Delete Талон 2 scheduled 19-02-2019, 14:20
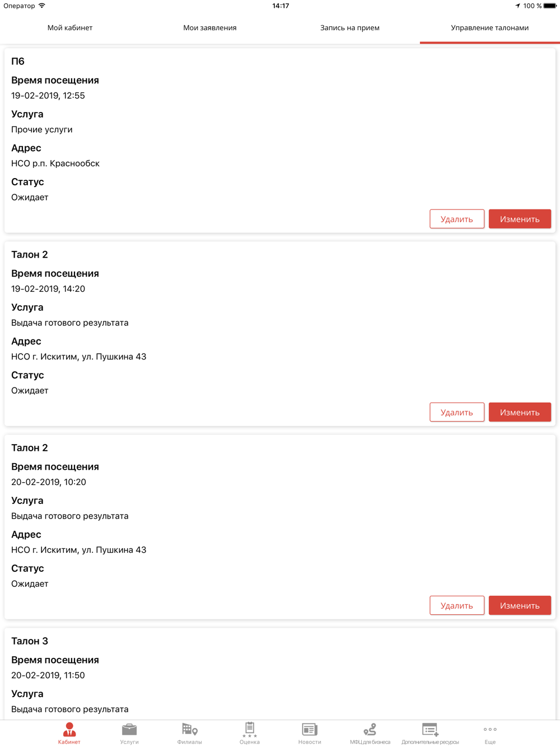 (457, 412)
